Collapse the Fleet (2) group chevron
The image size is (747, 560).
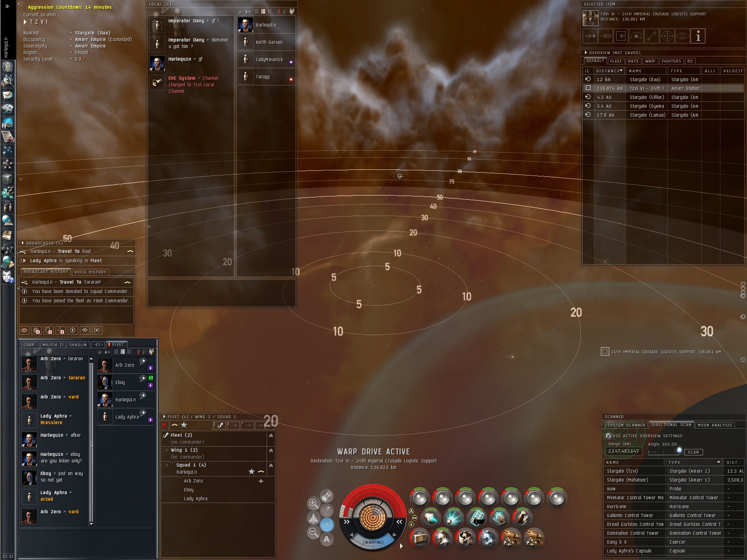click(271, 435)
